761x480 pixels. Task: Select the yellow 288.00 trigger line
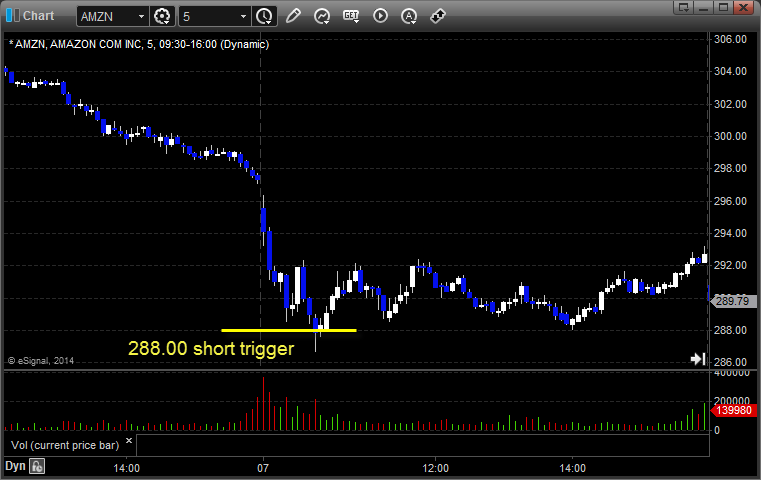(289, 331)
